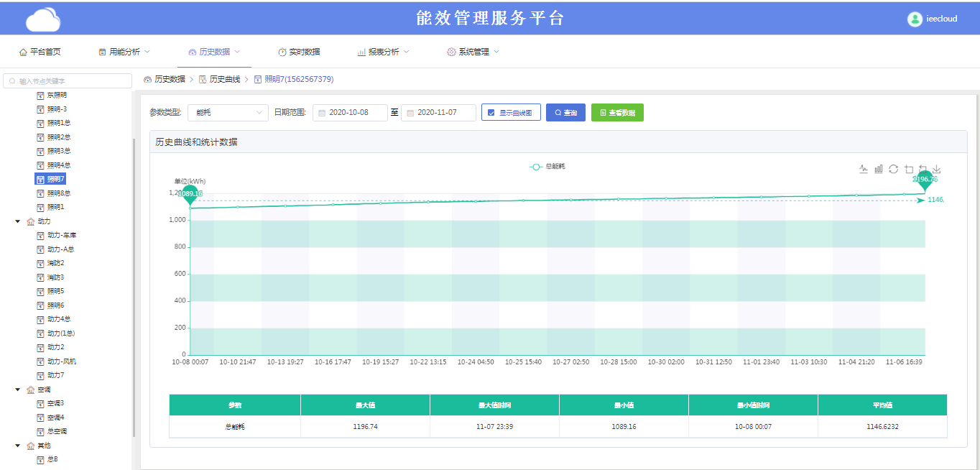Select the highlighted 照明7 node
The height and width of the screenshot is (470, 980).
click(x=50, y=179)
